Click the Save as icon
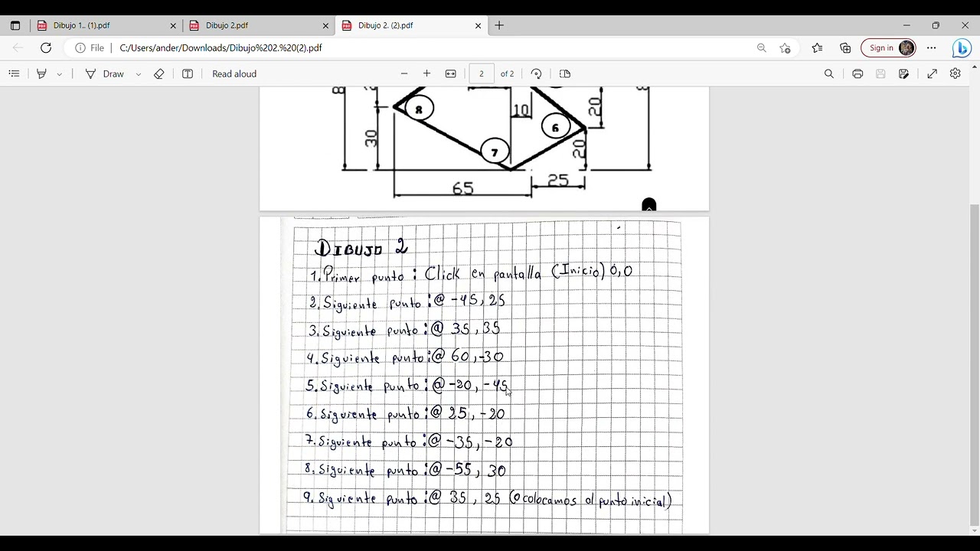The height and width of the screenshot is (551, 980). [x=904, y=73]
